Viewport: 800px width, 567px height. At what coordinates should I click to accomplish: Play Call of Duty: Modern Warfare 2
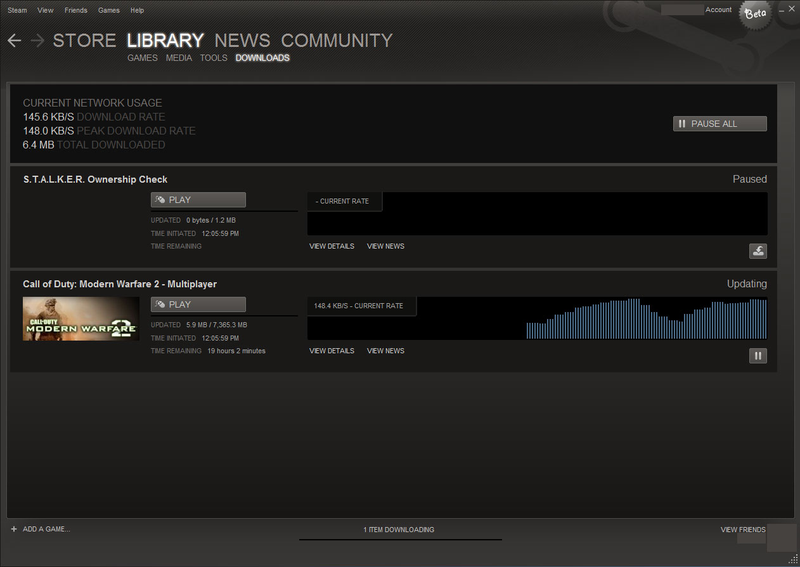(x=198, y=305)
